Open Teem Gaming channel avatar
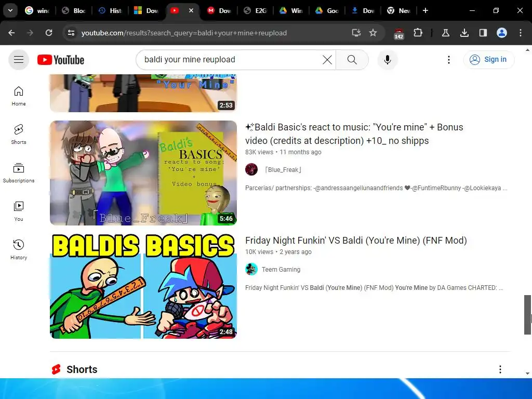532x399 pixels. point(251,269)
